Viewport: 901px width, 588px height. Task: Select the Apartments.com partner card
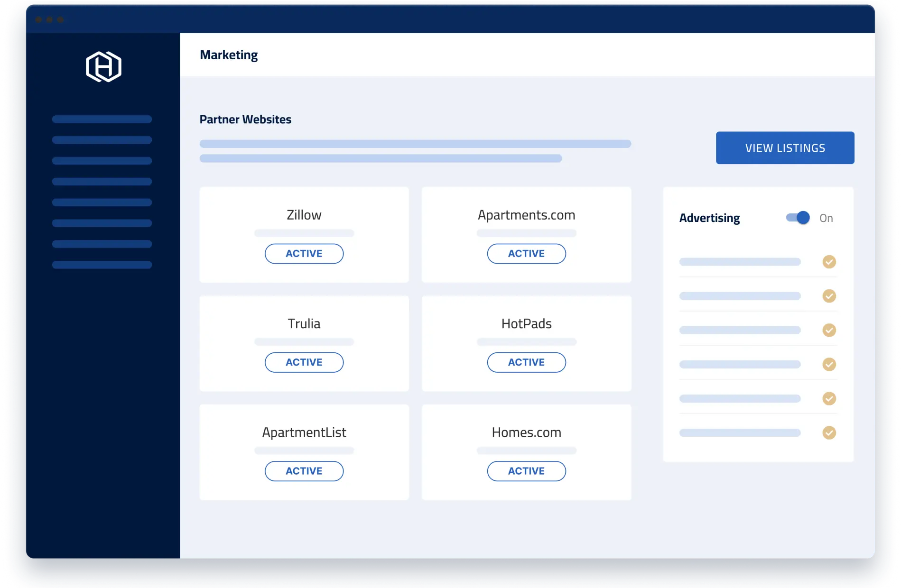tap(526, 235)
